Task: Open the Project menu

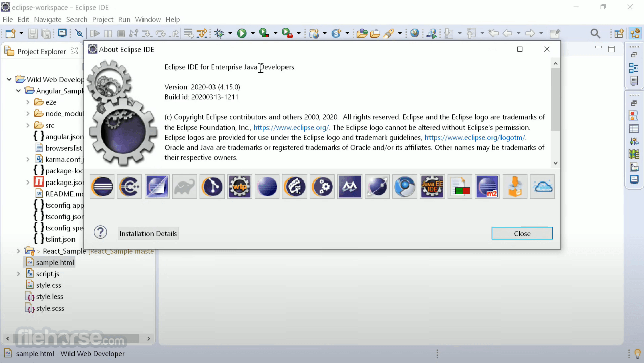Action: (103, 19)
